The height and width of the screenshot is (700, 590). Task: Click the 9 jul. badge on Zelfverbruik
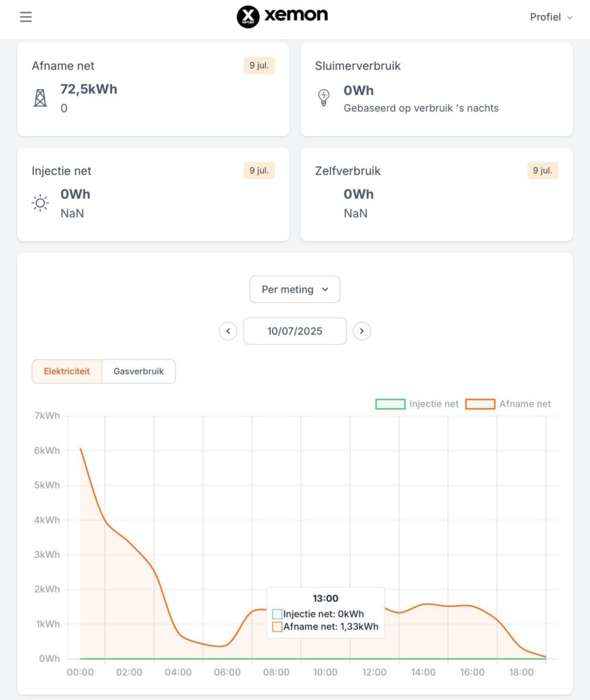tap(543, 170)
